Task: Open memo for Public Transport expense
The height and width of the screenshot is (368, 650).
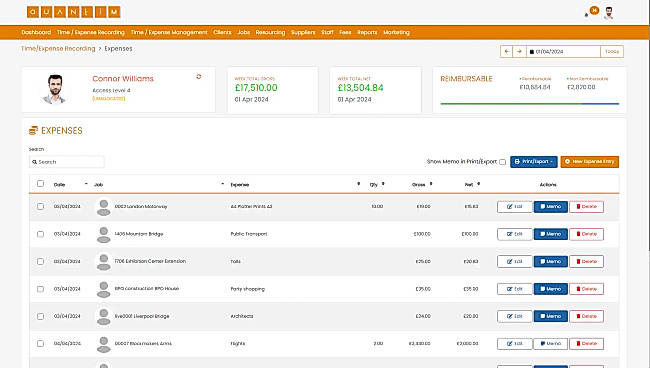Action: (551, 234)
